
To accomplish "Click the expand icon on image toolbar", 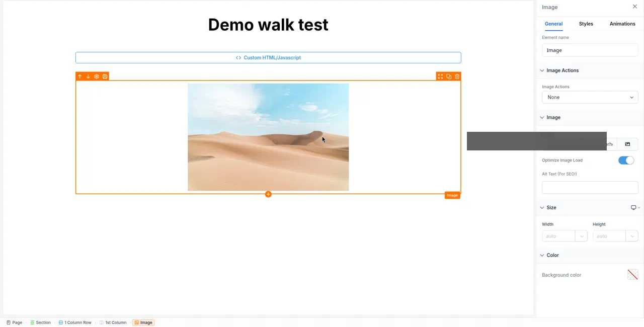I will click(x=440, y=76).
